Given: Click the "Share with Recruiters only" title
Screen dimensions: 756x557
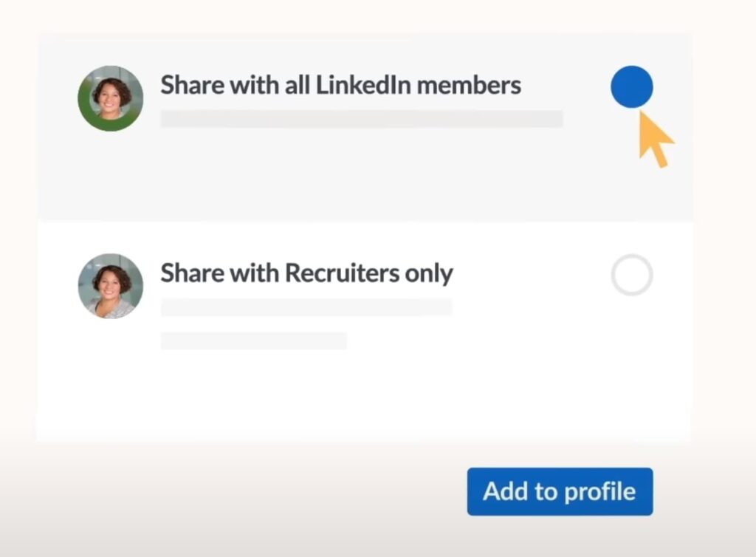Looking at the screenshot, I should click(x=306, y=274).
